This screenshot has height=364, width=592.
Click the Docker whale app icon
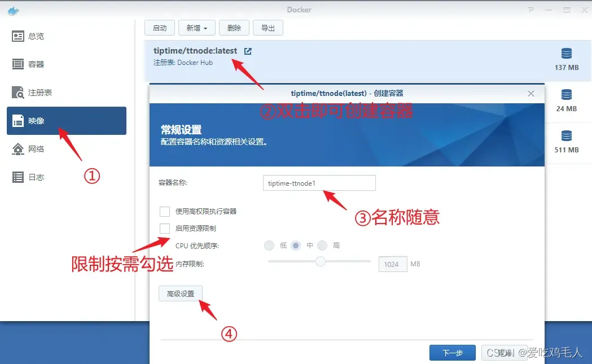(13, 11)
